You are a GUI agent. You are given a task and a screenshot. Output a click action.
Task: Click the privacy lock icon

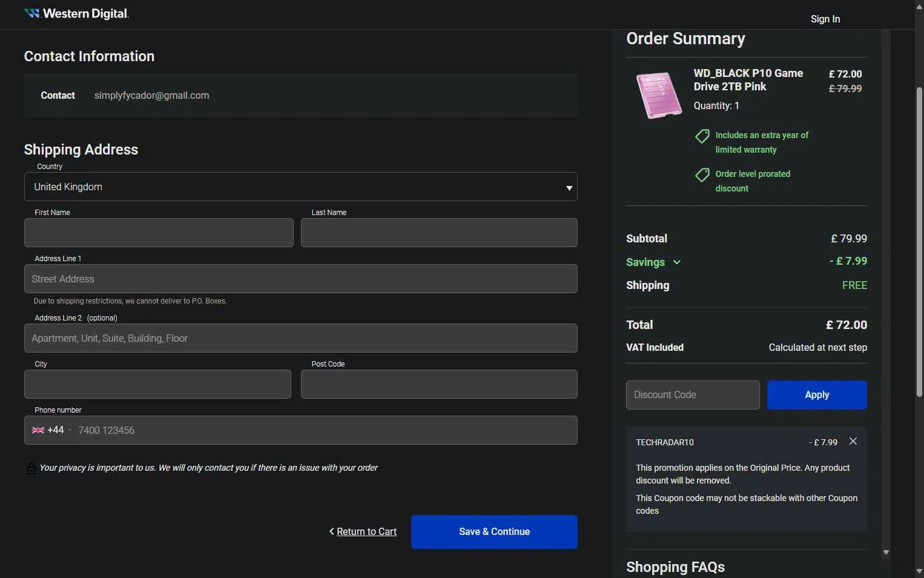click(x=31, y=468)
